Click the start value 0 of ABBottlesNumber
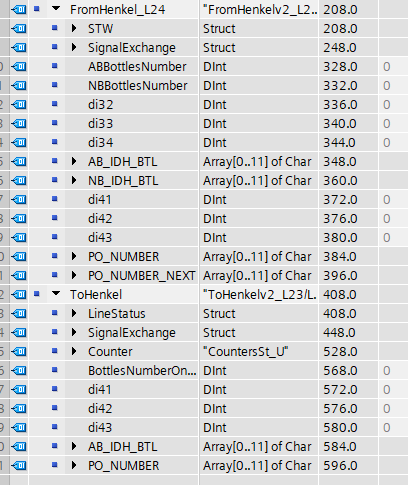The width and height of the screenshot is (408, 485). pyautogui.click(x=387, y=67)
